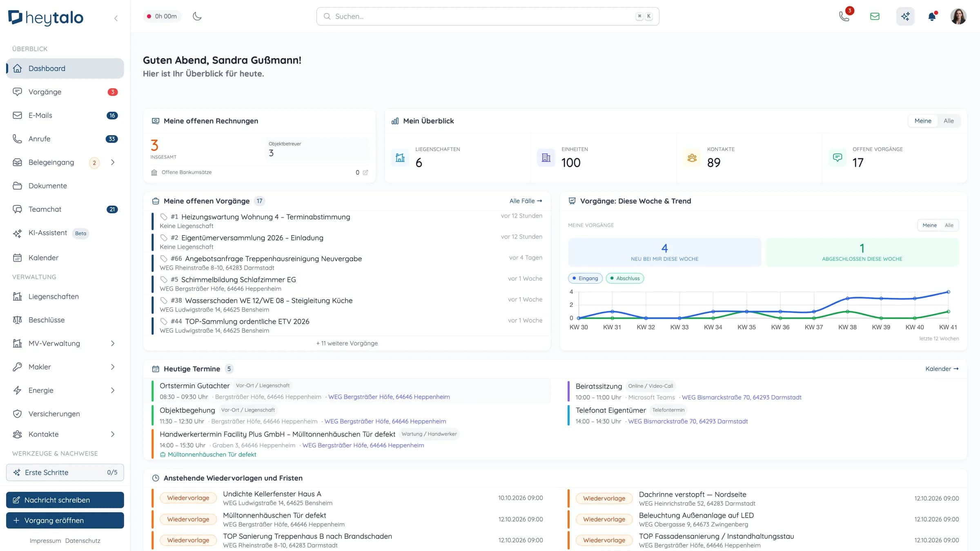The image size is (980, 551).
Task: Open linked case Mülltonnenhäuschen Tür defekt
Action: click(208, 454)
